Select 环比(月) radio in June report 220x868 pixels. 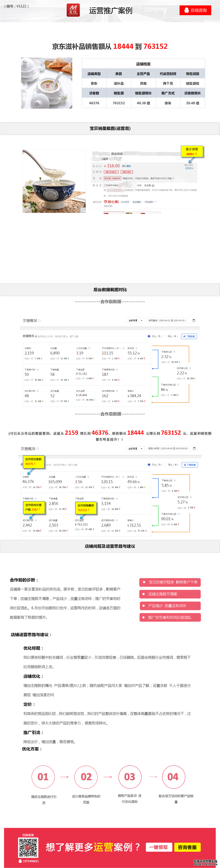tap(149, 336)
